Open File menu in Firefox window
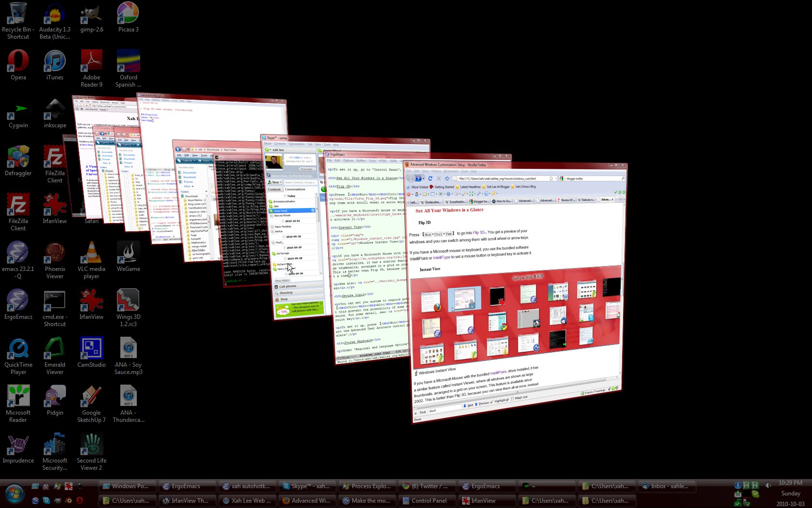The width and height of the screenshot is (812, 508). (x=408, y=171)
